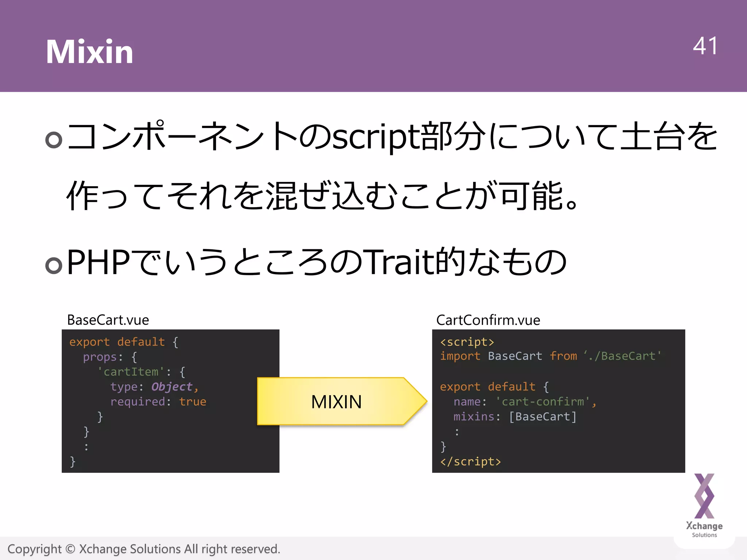
Task: Click the 'export default {' line in BaseCart.vue
Action: (x=124, y=342)
